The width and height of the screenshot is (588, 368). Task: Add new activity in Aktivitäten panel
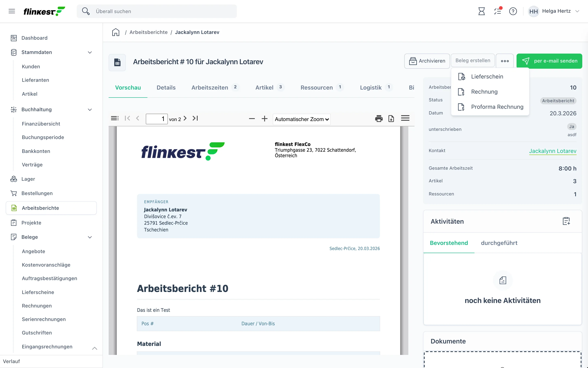pos(566,221)
